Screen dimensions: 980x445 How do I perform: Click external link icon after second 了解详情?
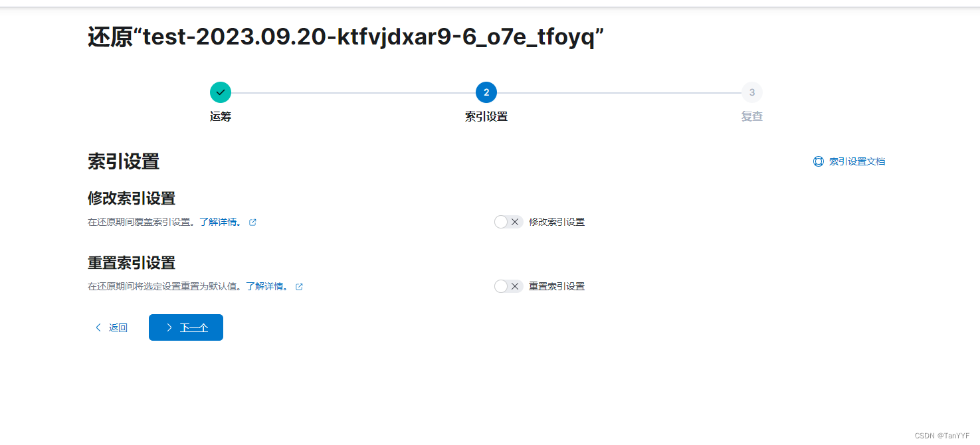point(299,286)
